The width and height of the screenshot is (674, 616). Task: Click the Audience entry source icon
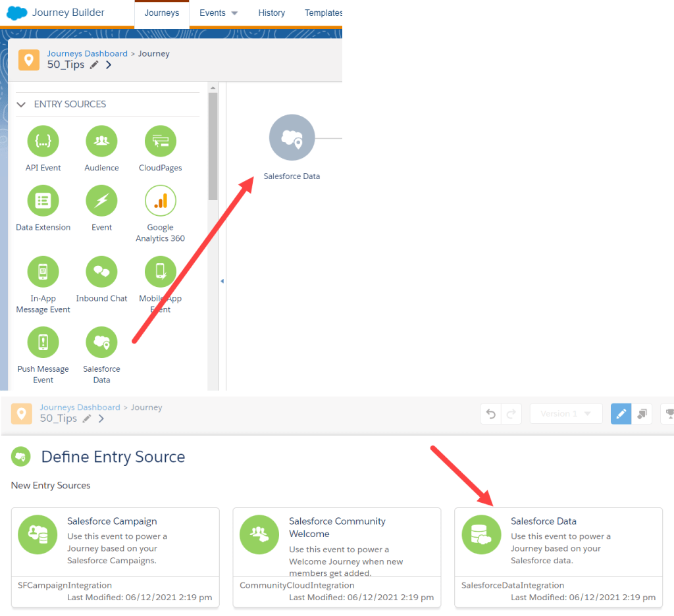point(101,141)
